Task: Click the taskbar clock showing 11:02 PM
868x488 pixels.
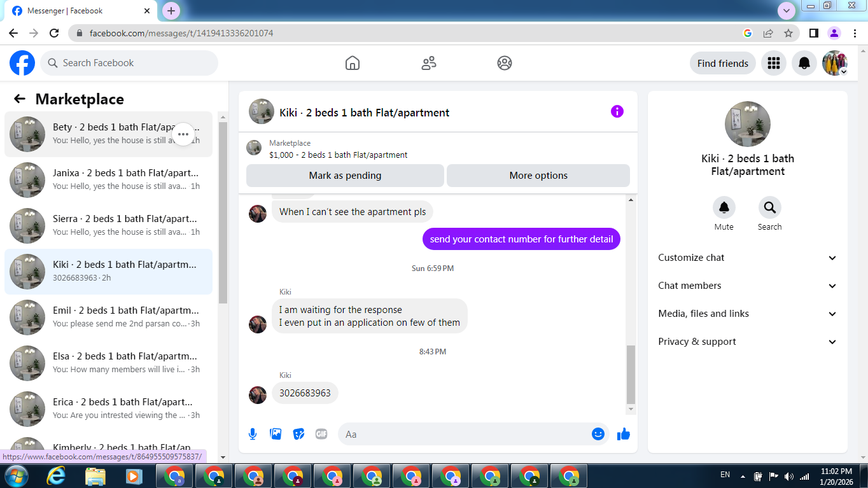Action: point(836,476)
